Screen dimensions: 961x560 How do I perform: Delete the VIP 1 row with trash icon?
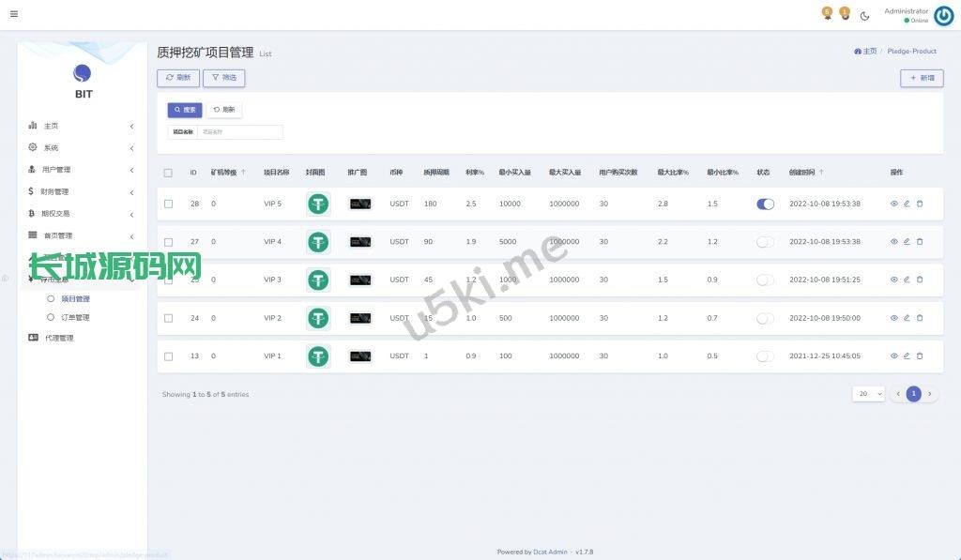920,356
